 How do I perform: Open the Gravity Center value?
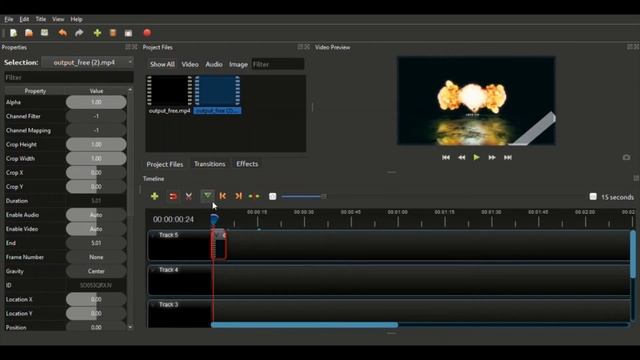(x=96, y=271)
